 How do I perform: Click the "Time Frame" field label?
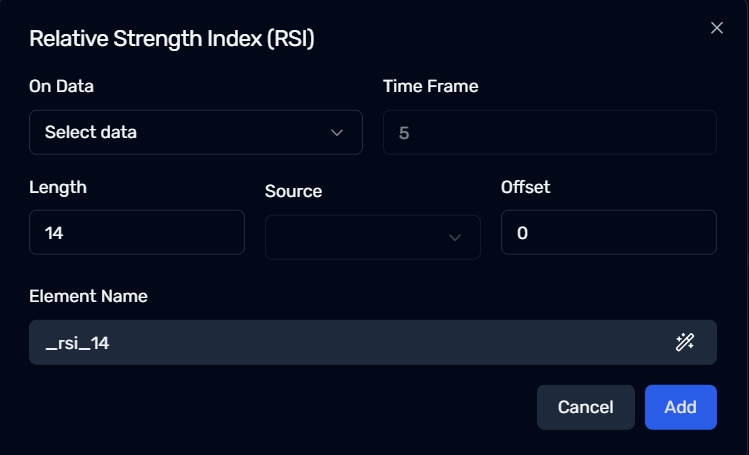click(430, 86)
